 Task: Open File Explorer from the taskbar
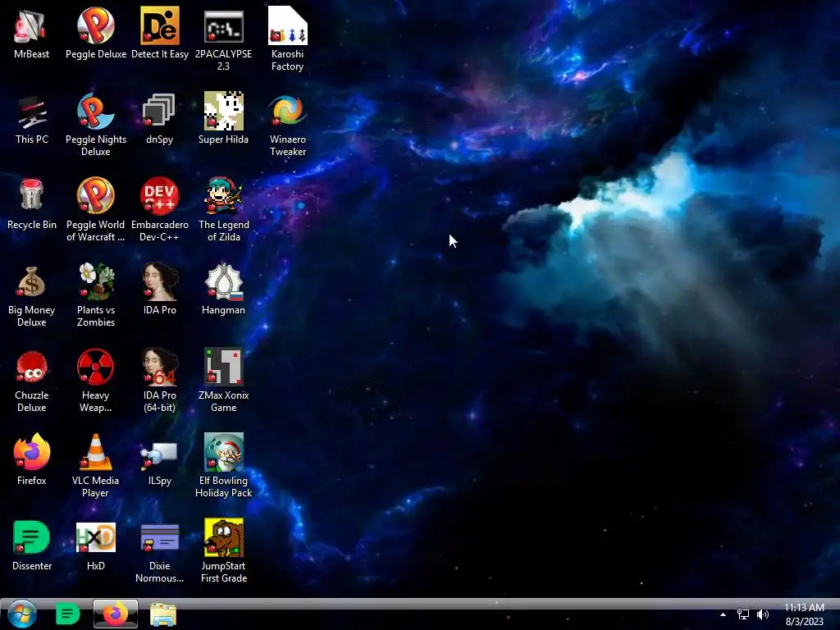pyautogui.click(x=163, y=614)
